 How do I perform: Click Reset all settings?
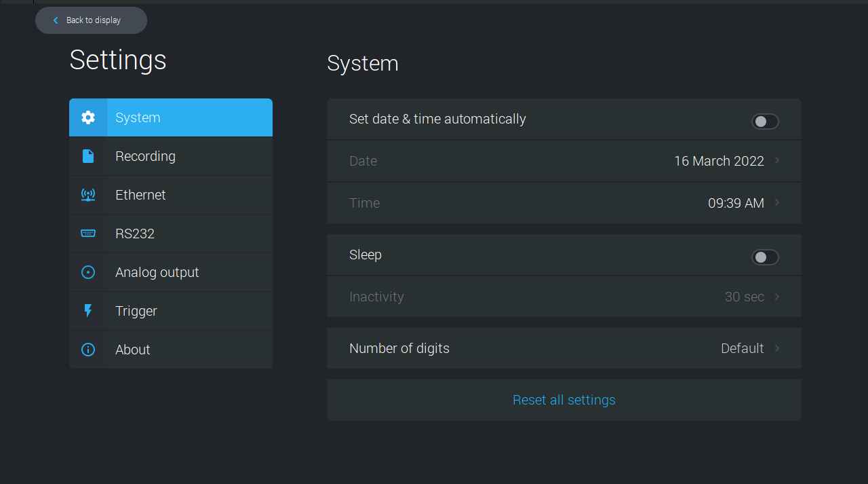click(564, 400)
